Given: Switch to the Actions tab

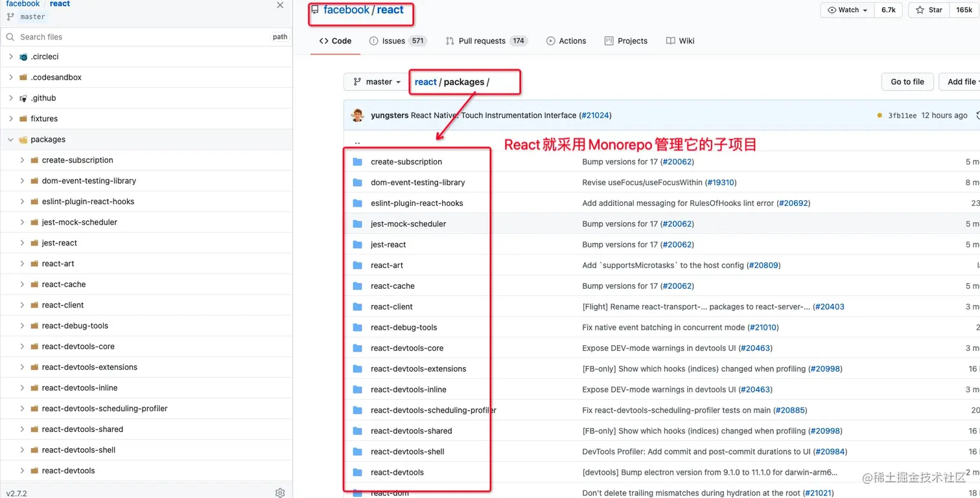Looking at the screenshot, I should 566,41.
